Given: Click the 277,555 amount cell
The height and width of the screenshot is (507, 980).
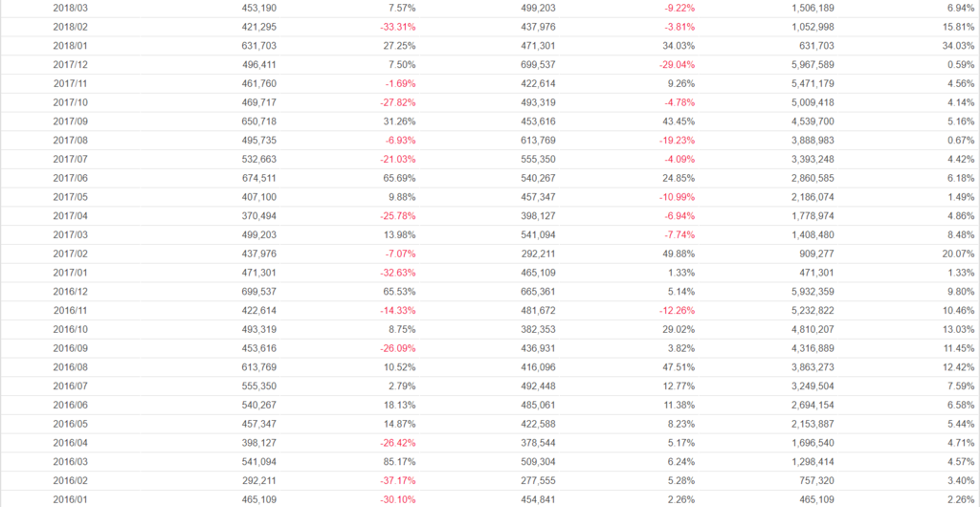Looking at the screenshot, I should point(536,480).
